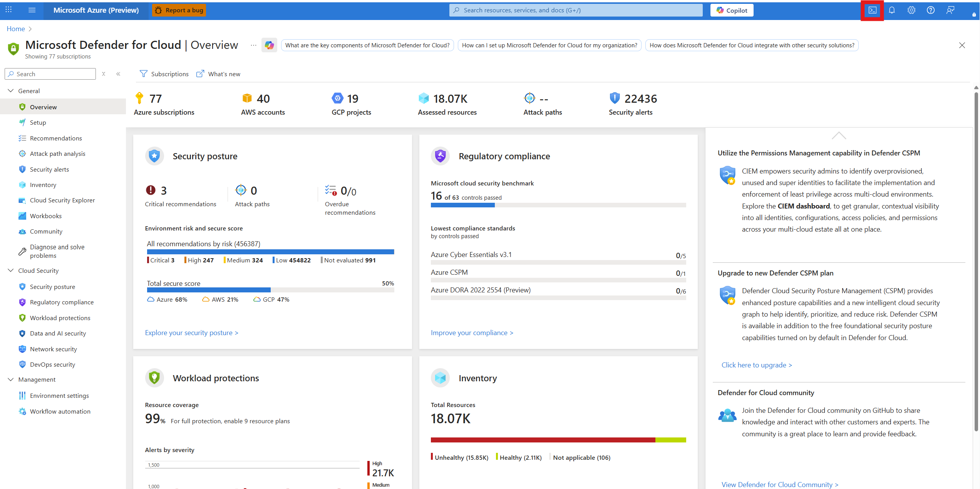Clear the sidebar search with the X icon
The image size is (980, 489).
tap(104, 74)
